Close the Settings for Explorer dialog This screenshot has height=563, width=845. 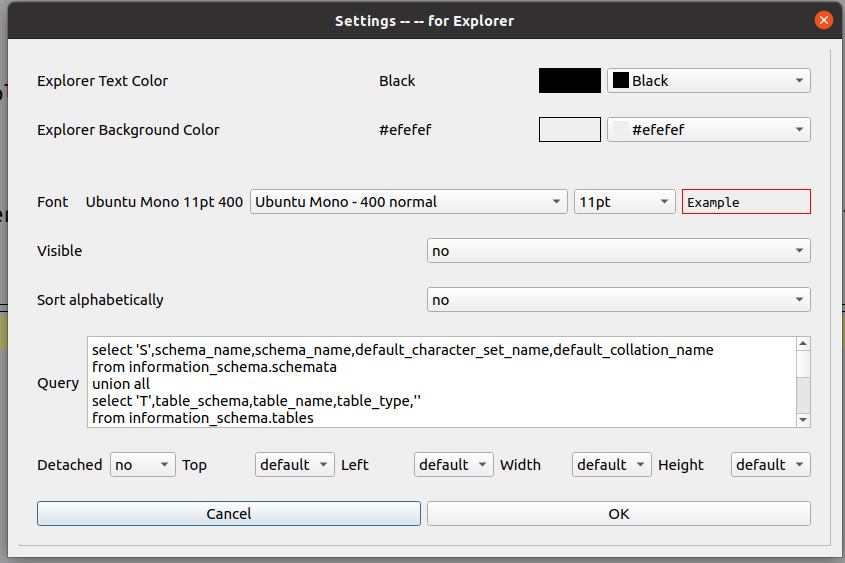pyautogui.click(x=823, y=20)
